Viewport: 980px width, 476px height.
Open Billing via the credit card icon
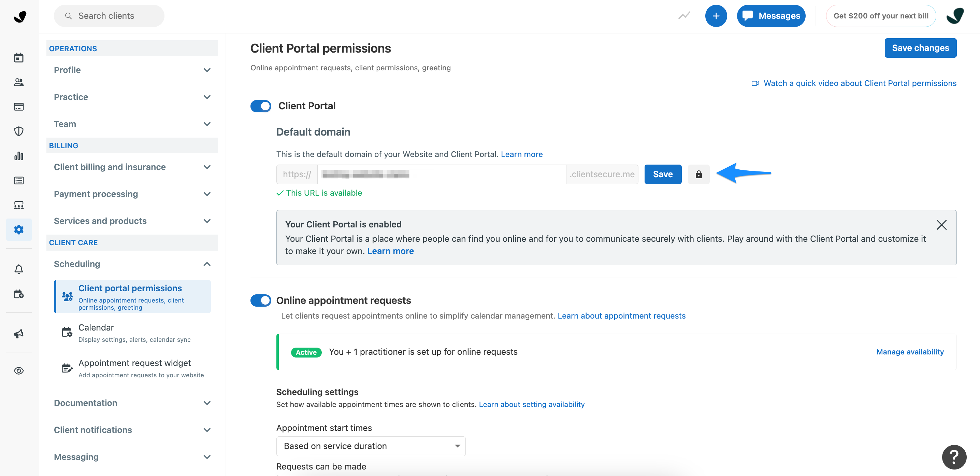(x=19, y=107)
